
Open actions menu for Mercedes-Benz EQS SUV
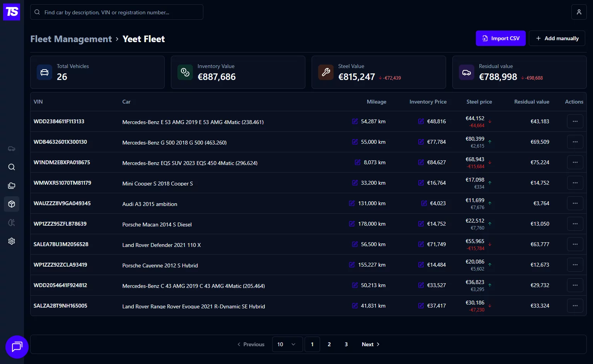[575, 162]
